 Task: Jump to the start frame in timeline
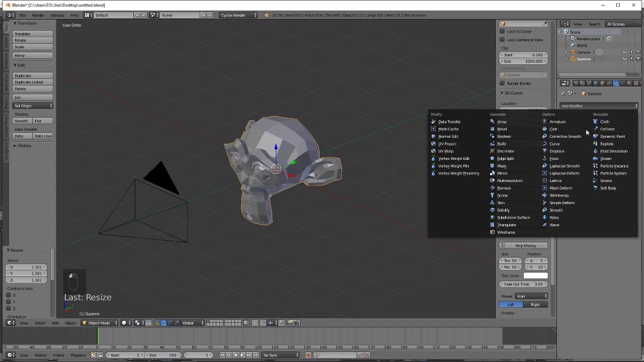[x=222, y=355]
